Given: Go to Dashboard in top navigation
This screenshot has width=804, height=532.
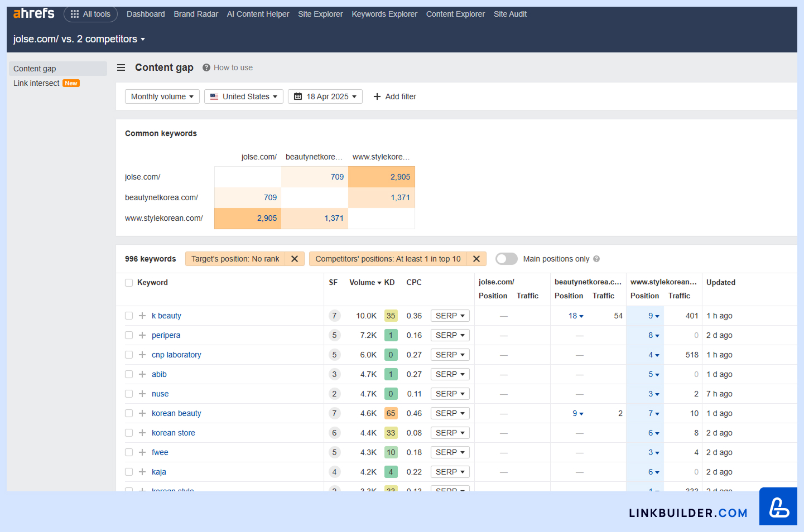Looking at the screenshot, I should tap(146, 14).
